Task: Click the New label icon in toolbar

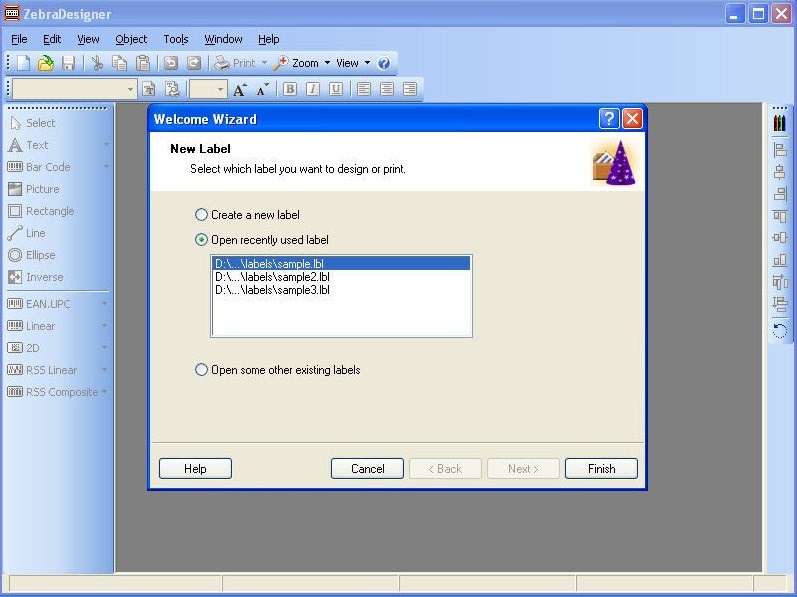Action: [24, 63]
